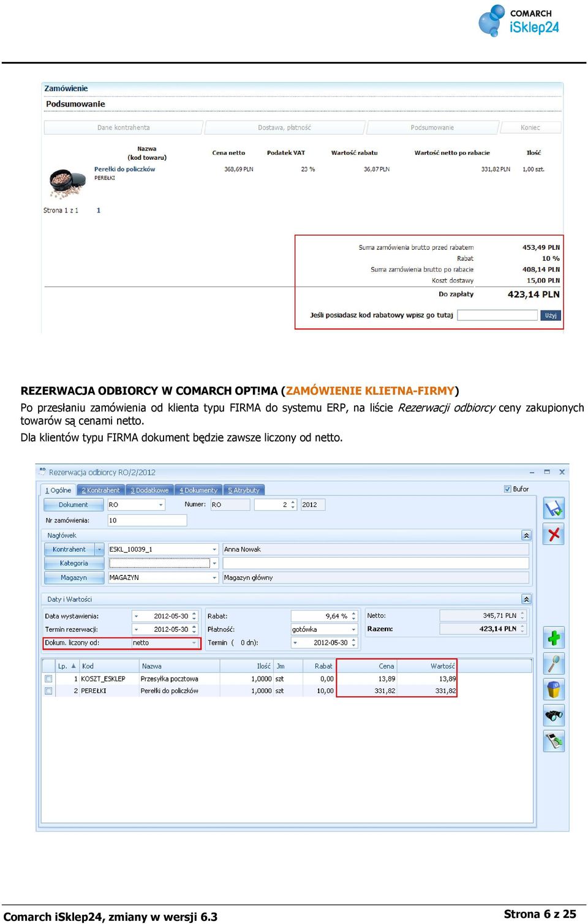
Task: Check the KOSZT_ESKLEP row checkbox
Action: pos(48,678)
